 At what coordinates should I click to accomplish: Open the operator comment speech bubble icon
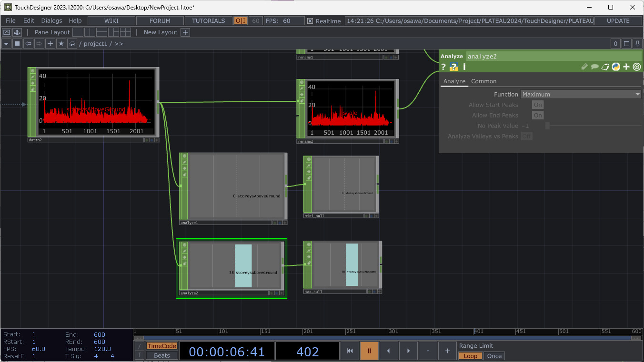(x=595, y=67)
